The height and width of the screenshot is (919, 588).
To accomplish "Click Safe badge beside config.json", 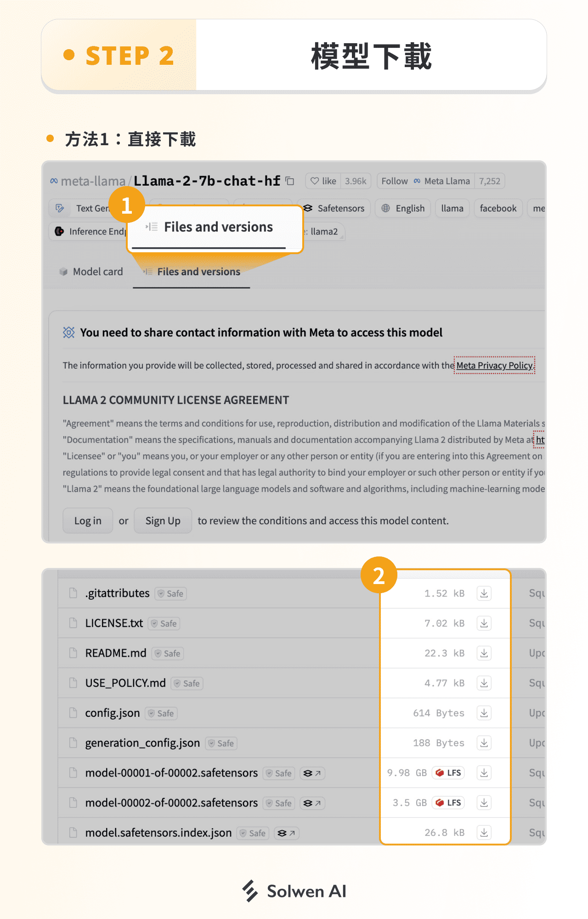I will (x=161, y=713).
